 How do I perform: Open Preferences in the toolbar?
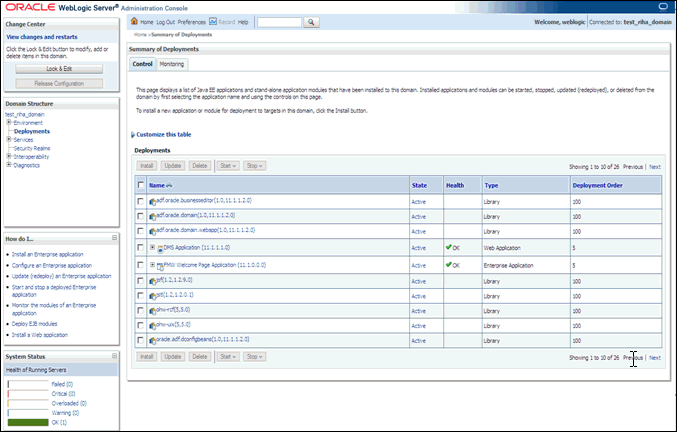[192, 22]
